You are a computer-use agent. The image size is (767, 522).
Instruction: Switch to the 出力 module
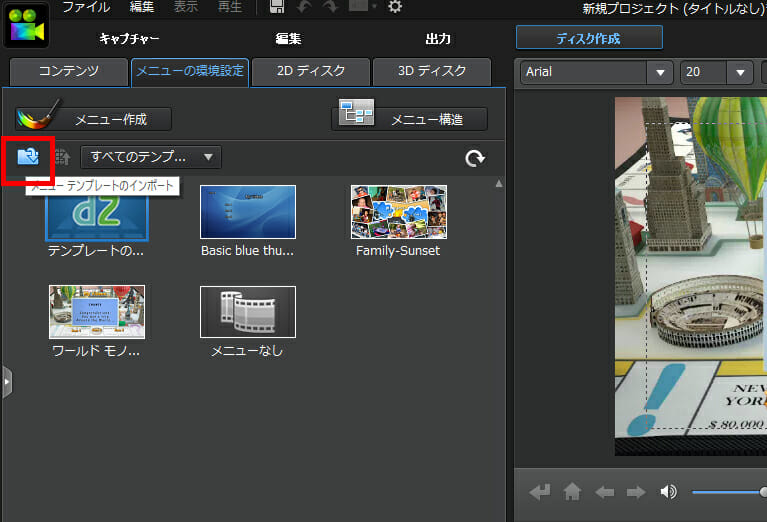coord(438,39)
